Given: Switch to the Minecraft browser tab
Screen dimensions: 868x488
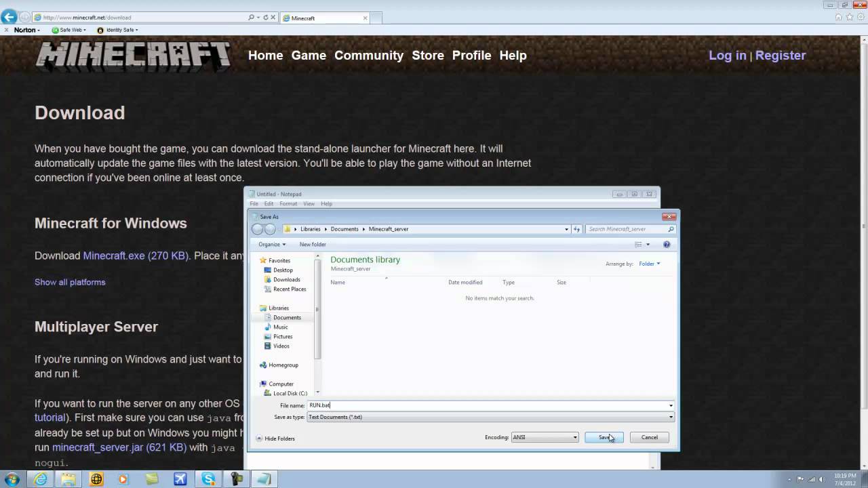Looking at the screenshot, I should [x=324, y=18].
